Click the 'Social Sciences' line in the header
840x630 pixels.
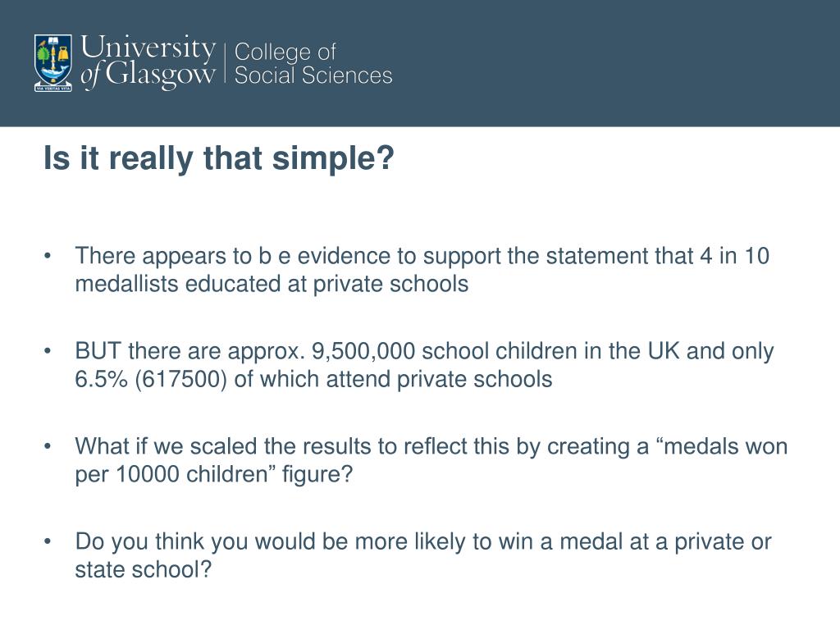pos(313,75)
